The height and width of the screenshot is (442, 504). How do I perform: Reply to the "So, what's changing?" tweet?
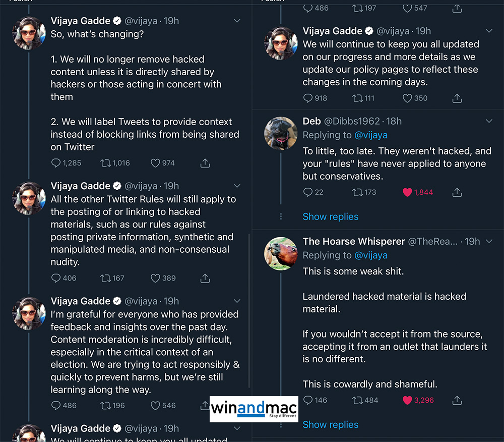pos(56,163)
